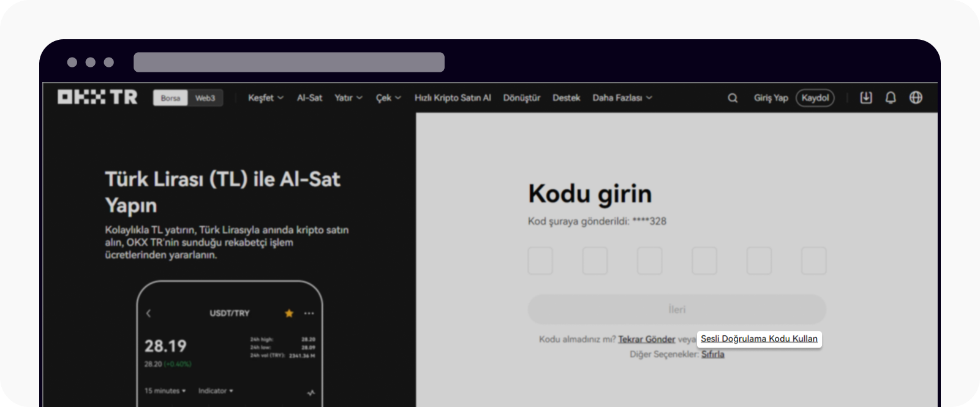Image resolution: width=980 pixels, height=407 pixels.
Task: Expand the Daha Fazlası dropdown
Action: [622, 98]
